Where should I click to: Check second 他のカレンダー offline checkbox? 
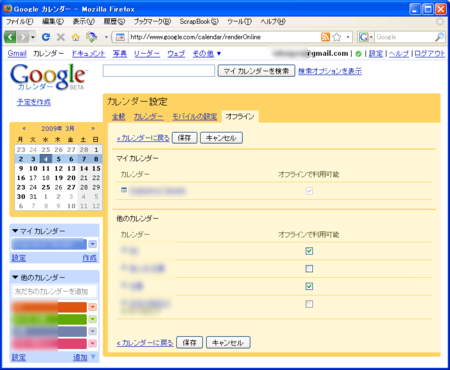[309, 269]
